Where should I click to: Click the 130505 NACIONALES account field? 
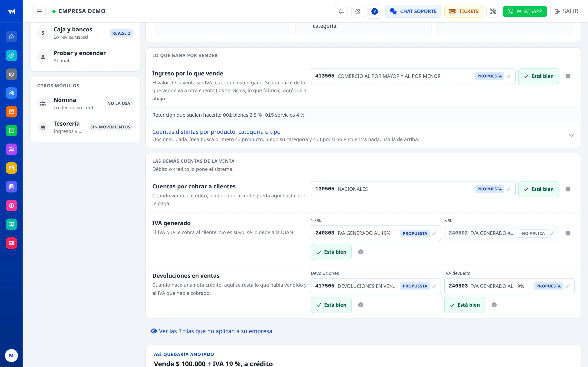(x=413, y=189)
